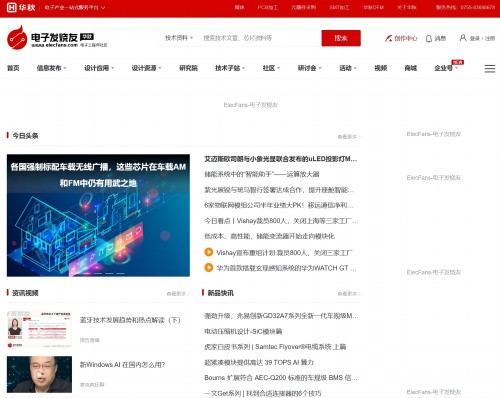The height and width of the screenshot is (398, 500).
Task: Expand the 电子产业一站式服务平台 dropdown in the top bar
Action: (x=75, y=7)
